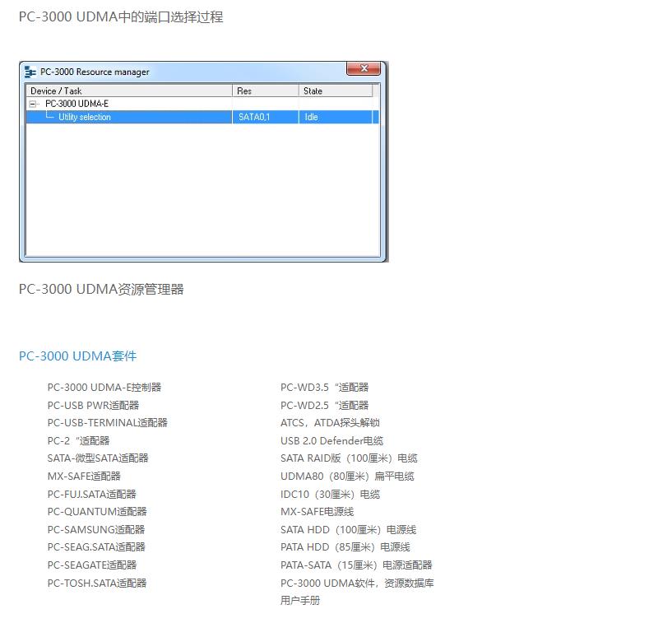
Task: Close the PC-3000 Resource manager window
Action: pyautogui.click(x=364, y=68)
